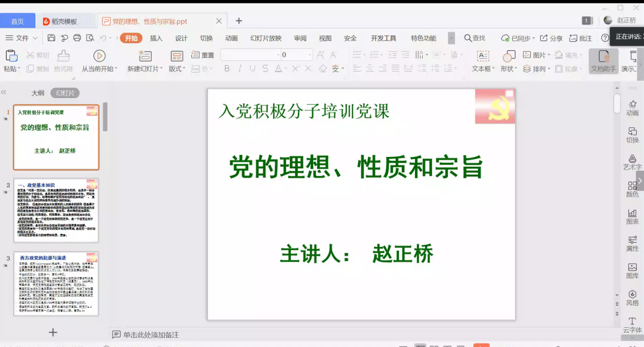
Task: Open the 文档助手 document assistant
Action: [x=603, y=61]
